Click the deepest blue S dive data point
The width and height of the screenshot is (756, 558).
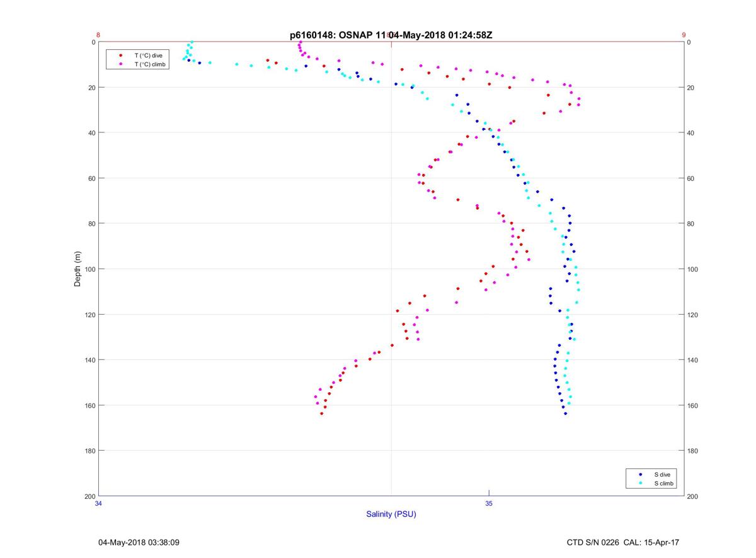coord(565,414)
